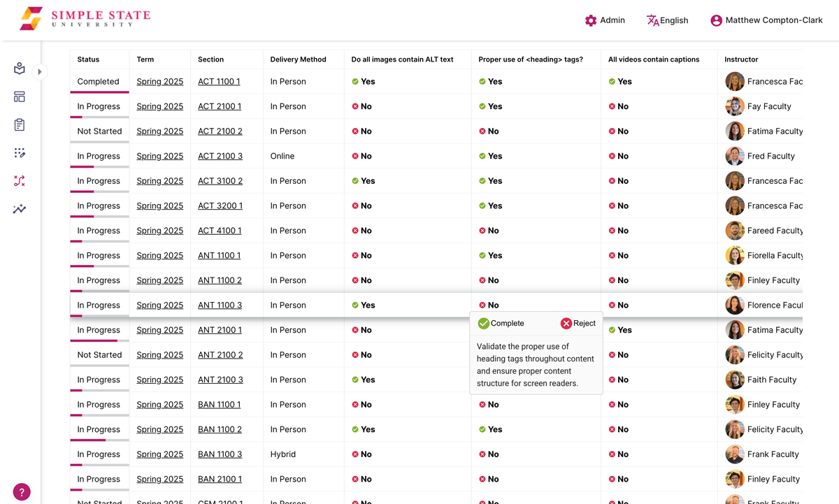
Task: Click the Instructor column header
Action: (741, 59)
